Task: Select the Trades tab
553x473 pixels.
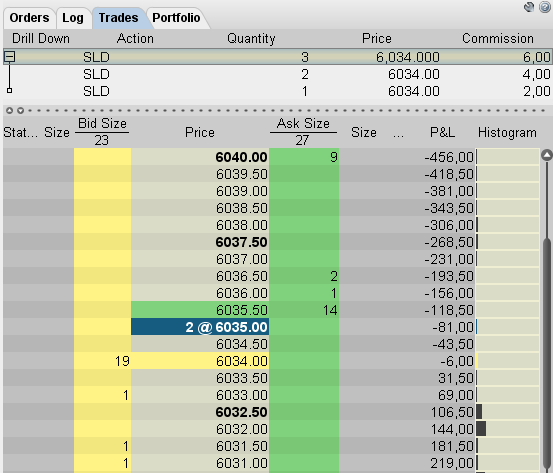Action: [x=118, y=18]
